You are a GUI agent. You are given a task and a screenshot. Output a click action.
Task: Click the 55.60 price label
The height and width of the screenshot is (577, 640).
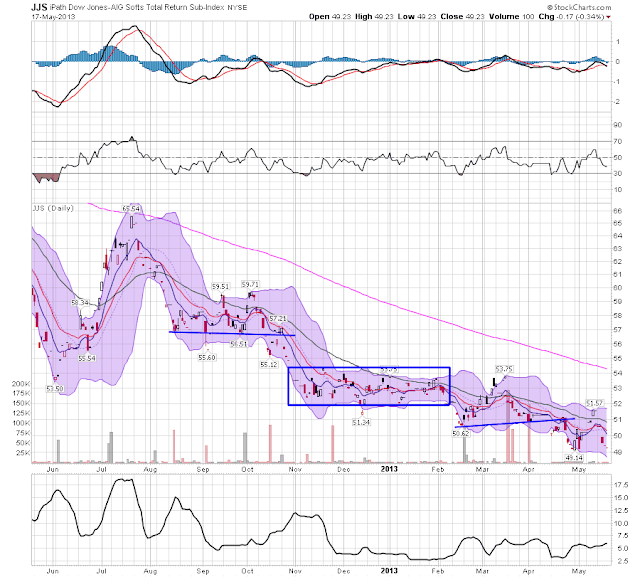pyautogui.click(x=207, y=357)
